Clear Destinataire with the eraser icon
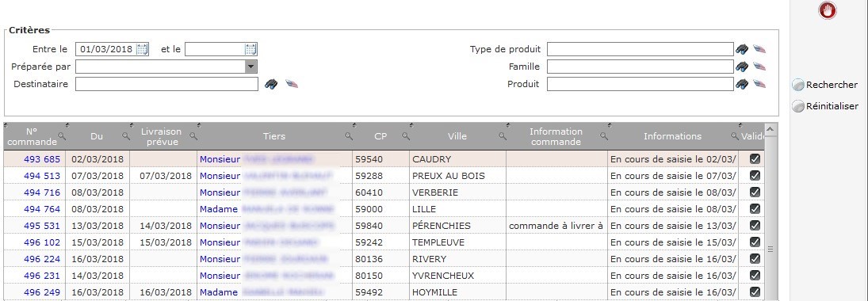 click(x=291, y=84)
